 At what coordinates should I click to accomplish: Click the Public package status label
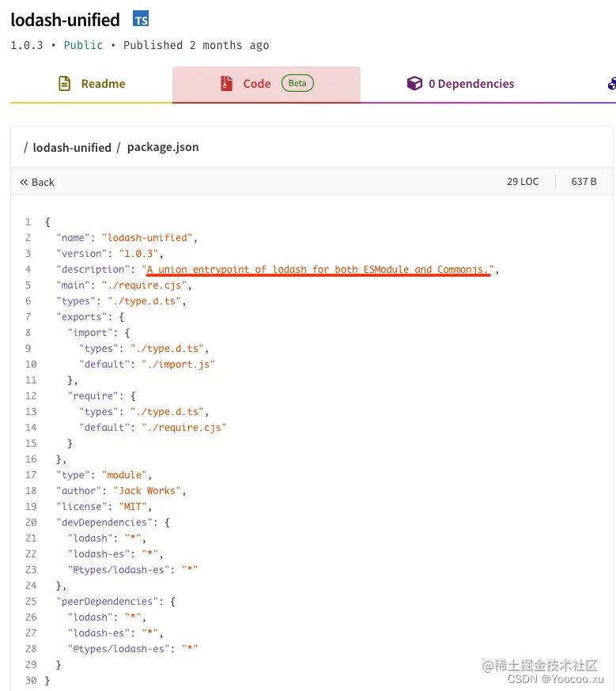(83, 45)
